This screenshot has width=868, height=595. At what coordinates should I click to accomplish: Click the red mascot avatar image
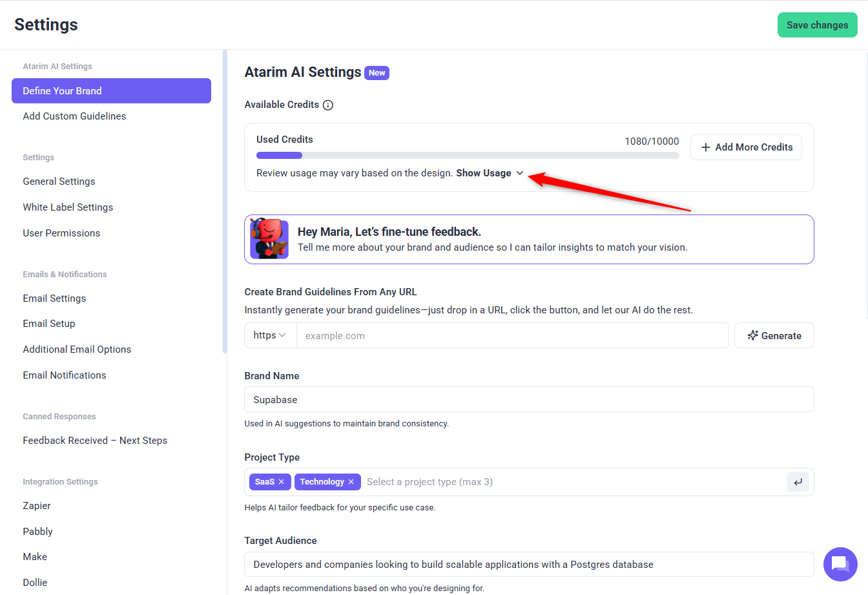pos(269,239)
